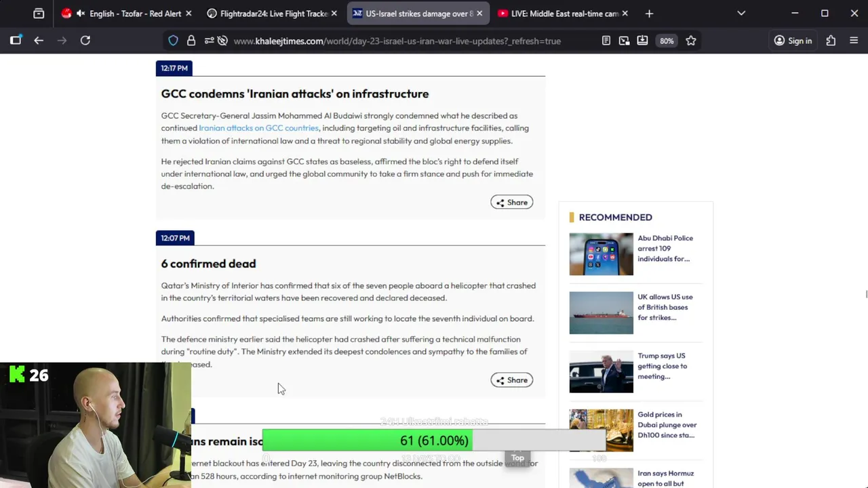Click the 6 confirmed dead headline
Viewport: 868px width, 488px height.
(208, 264)
